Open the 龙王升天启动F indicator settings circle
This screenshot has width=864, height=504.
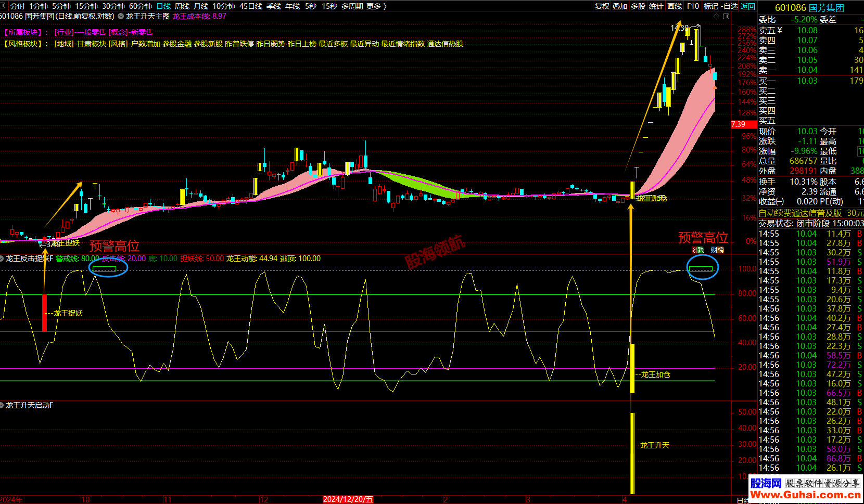pos(2,405)
